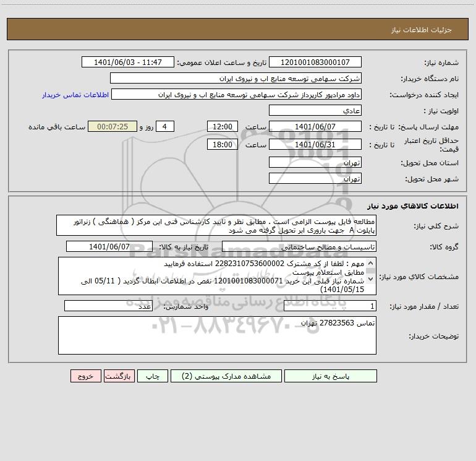
Task: Click the استان محل تحویل label
Action: [x=430, y=163]
